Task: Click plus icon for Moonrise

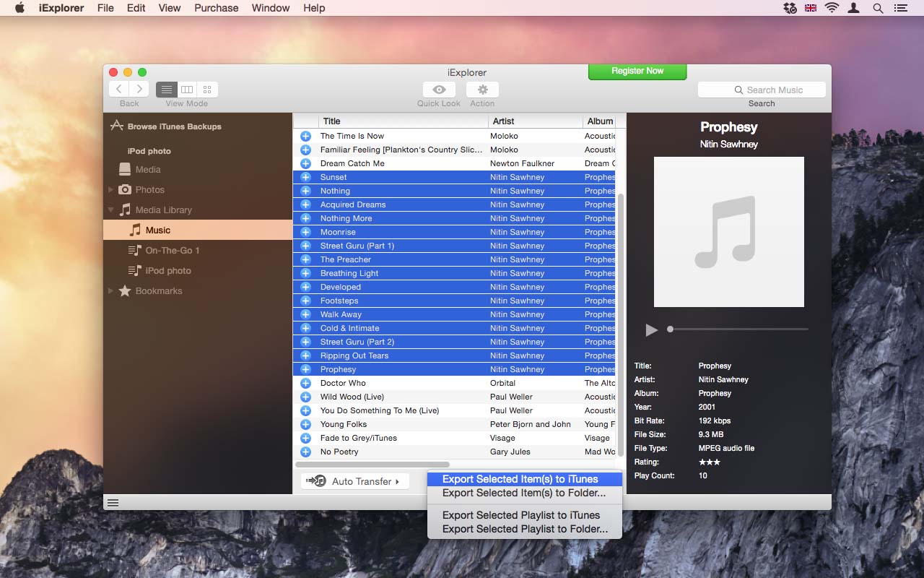Action: 305,232
